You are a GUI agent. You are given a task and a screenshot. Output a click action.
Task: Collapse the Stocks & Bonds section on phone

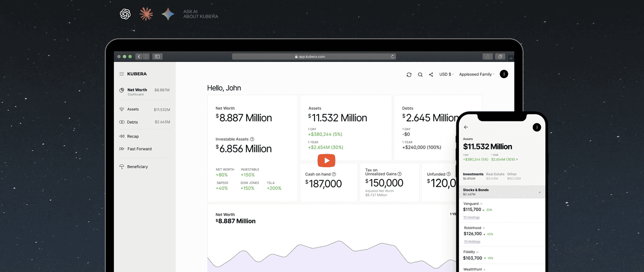click(539, 192)
